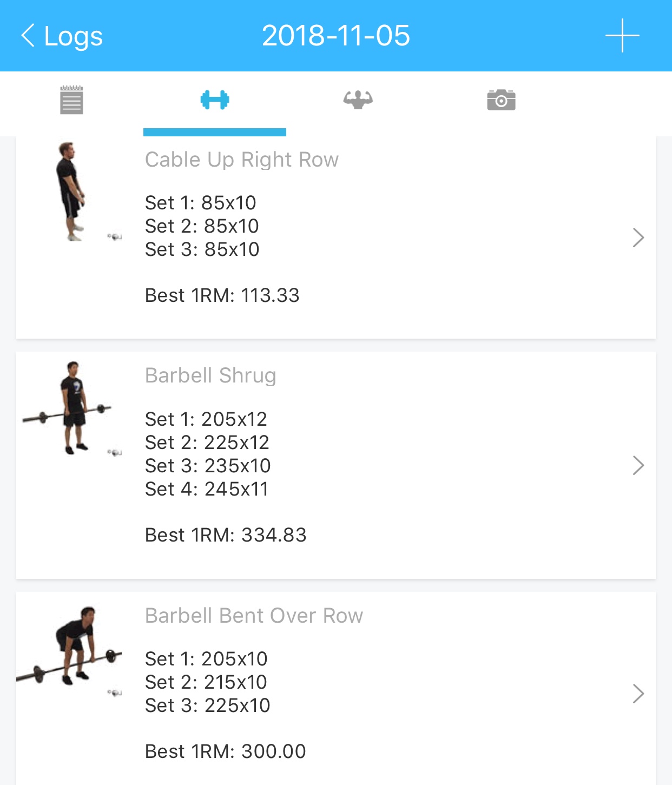This screenshot has width=672, height=785.
Task: Click the Logs back button text
Action: point(73,36)
